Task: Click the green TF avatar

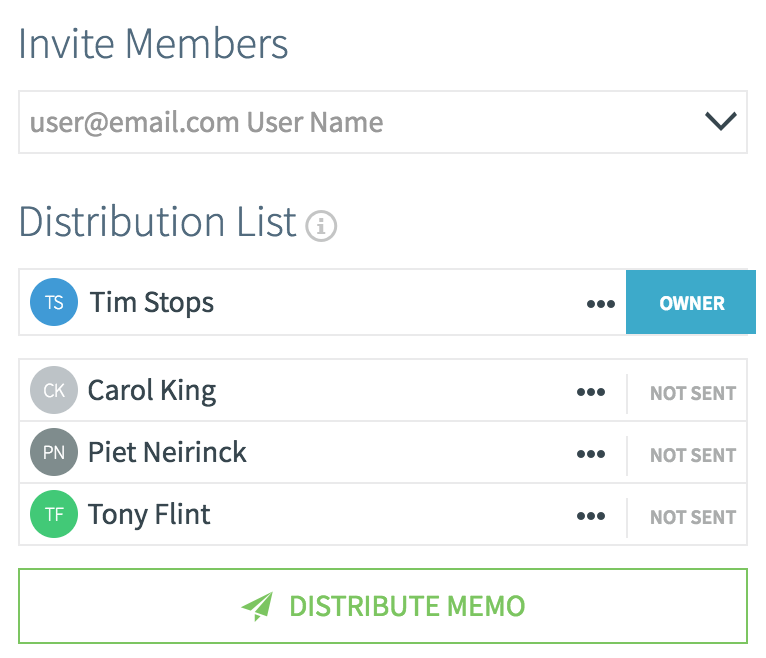Action: point(54,514)
